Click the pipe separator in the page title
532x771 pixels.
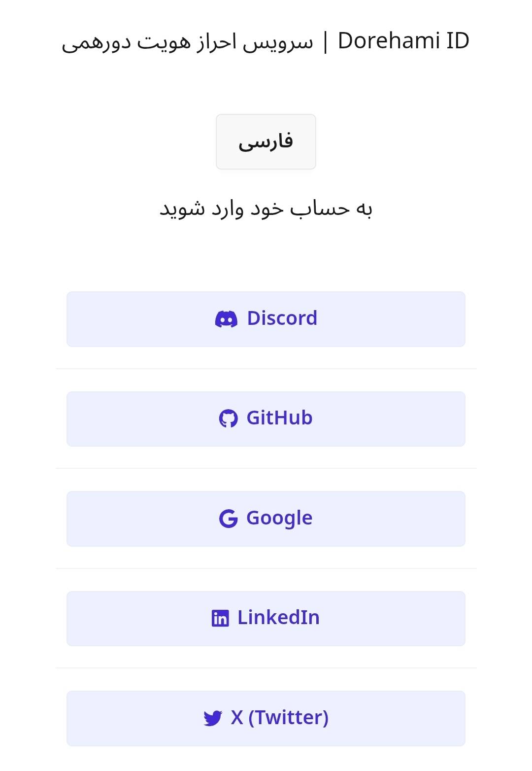coord(325,42)
